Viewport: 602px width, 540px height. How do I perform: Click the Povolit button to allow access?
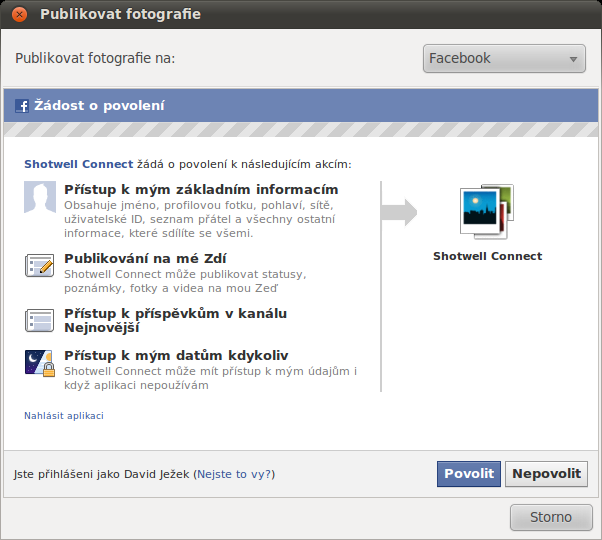point(469,474)
